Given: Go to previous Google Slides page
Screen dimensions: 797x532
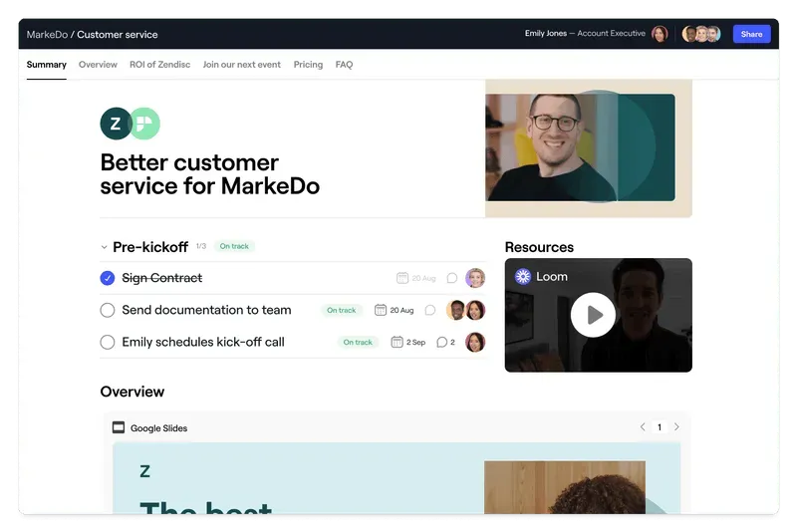Looking at the screenshot, I should (x=643, y=426).
